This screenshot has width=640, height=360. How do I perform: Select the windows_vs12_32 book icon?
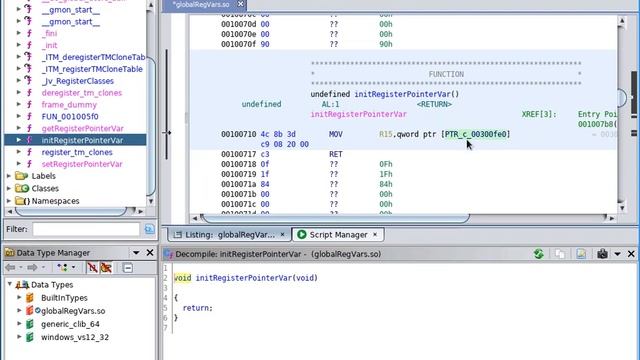pos(30,337)
